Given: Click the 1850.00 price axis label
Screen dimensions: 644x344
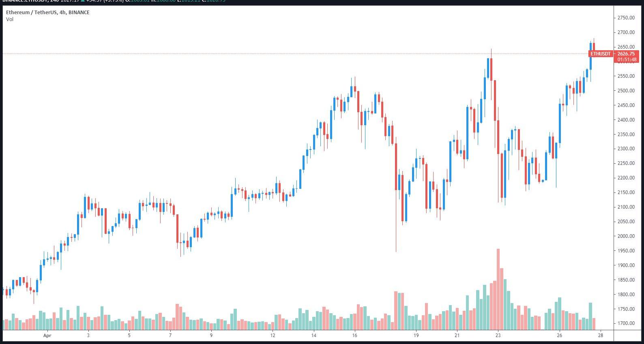Looking at the screenshot, I should (x=626, y=280).
